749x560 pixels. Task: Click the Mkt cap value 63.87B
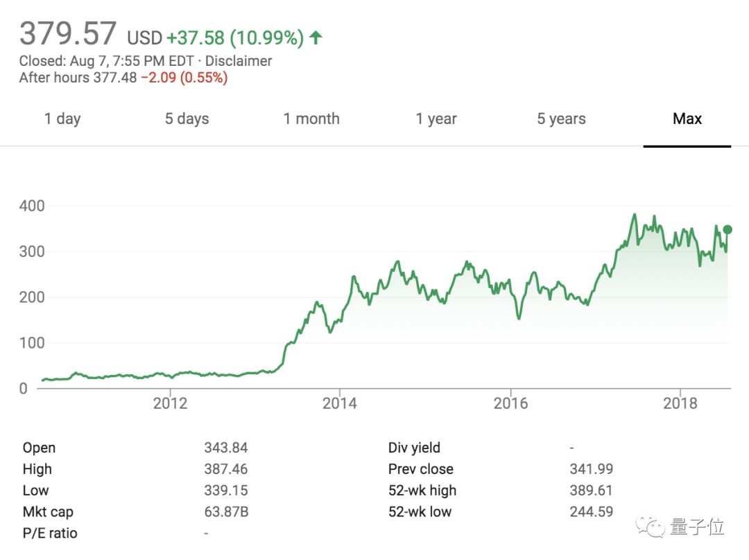coord(226,511)
